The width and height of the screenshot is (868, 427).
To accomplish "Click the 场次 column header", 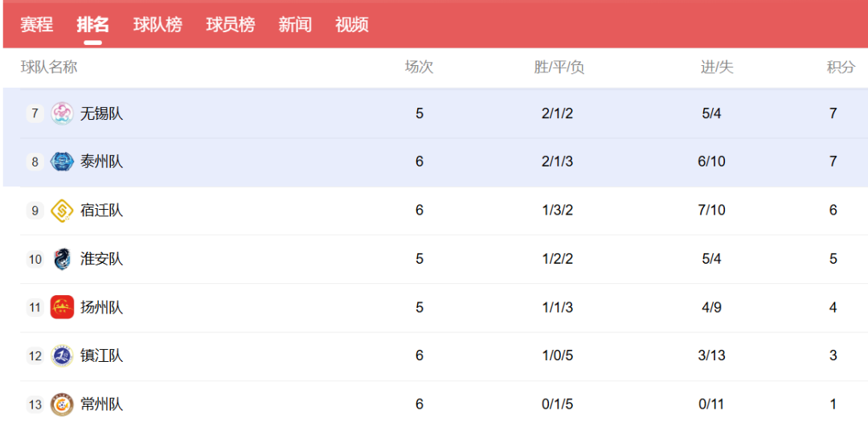I will (x=419, y=67).
